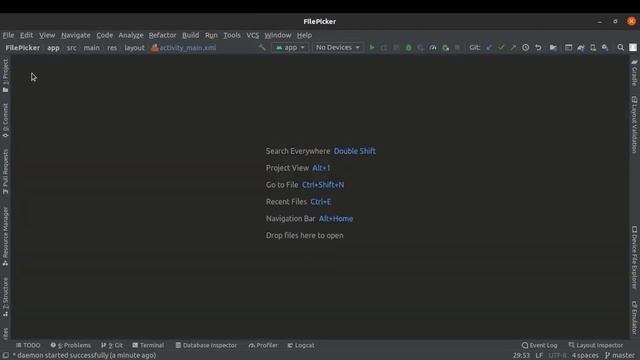The image size is (640, 360).
Task: Click Git update project arrow icon
Action: pyautogui.click(x=489, y=47)
